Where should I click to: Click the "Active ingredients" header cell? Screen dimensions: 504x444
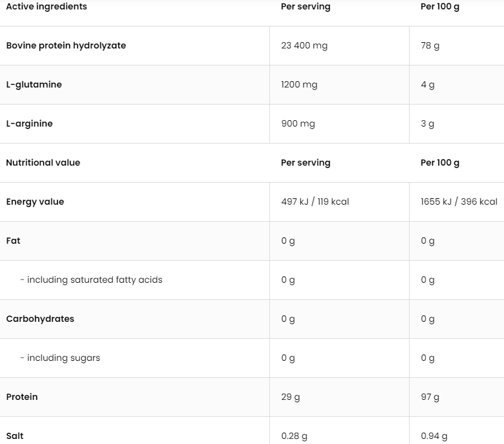click(x=47, y=6)
